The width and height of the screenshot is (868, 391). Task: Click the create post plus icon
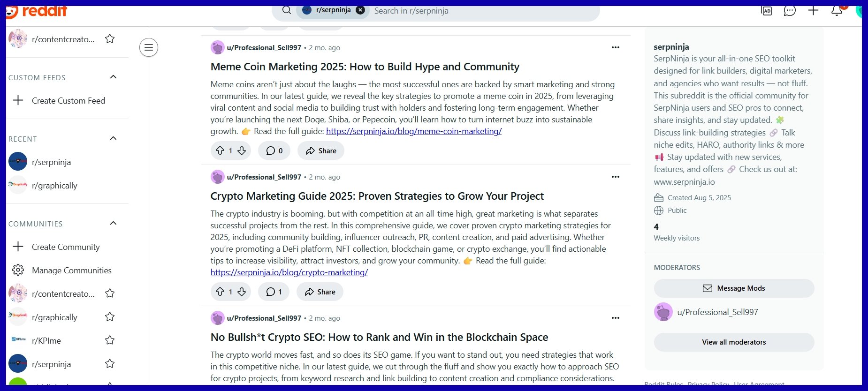pyautogui.click(x=813, y=10)
